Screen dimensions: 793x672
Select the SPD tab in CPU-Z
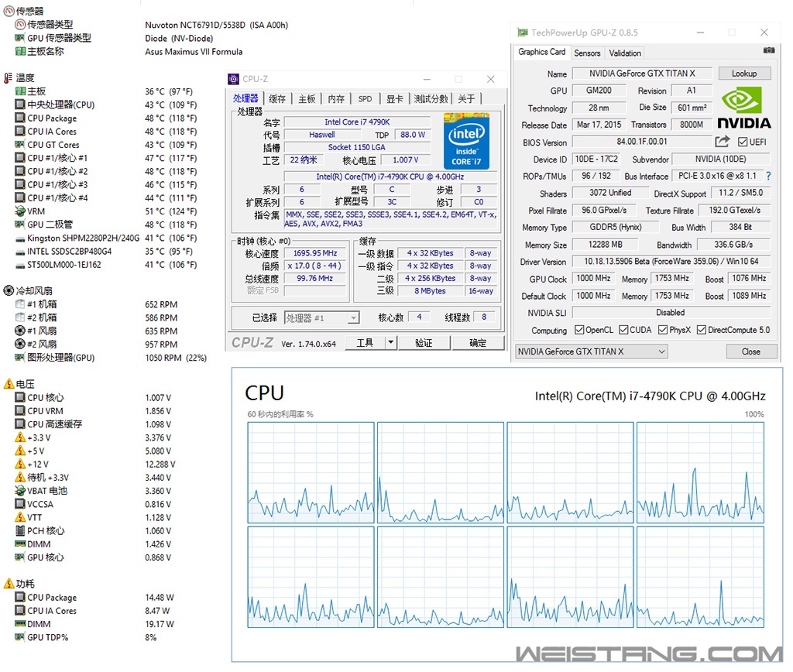coord(365,99)
